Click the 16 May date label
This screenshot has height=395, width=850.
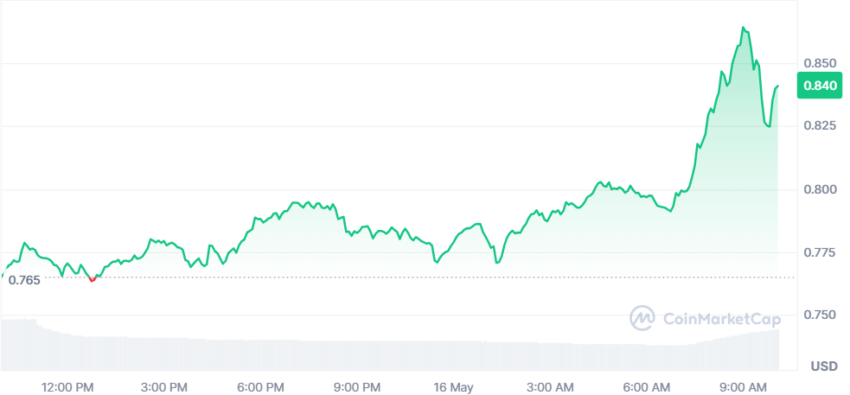coord(453,387)
